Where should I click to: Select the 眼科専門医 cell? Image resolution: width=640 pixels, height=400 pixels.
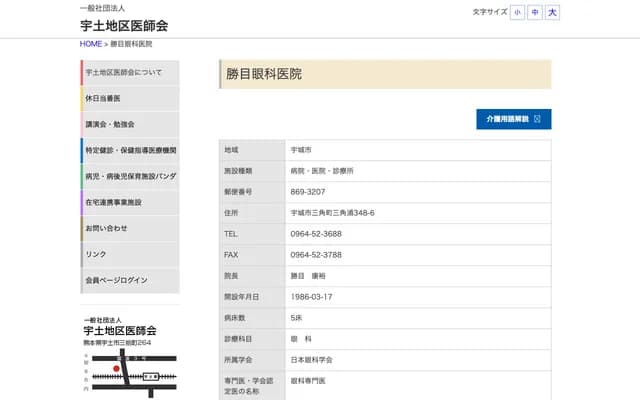(x=418, y=385)
